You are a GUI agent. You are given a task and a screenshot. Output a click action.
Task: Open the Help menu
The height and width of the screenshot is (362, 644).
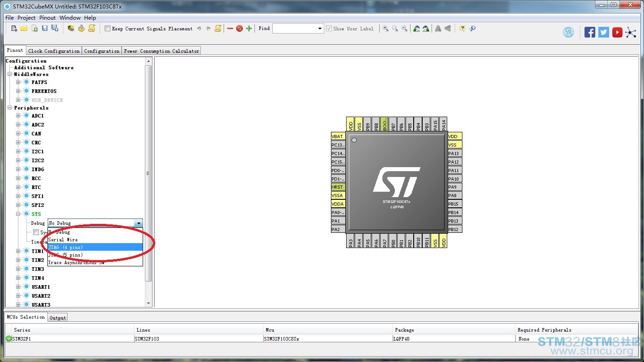[x=90, y=18]
